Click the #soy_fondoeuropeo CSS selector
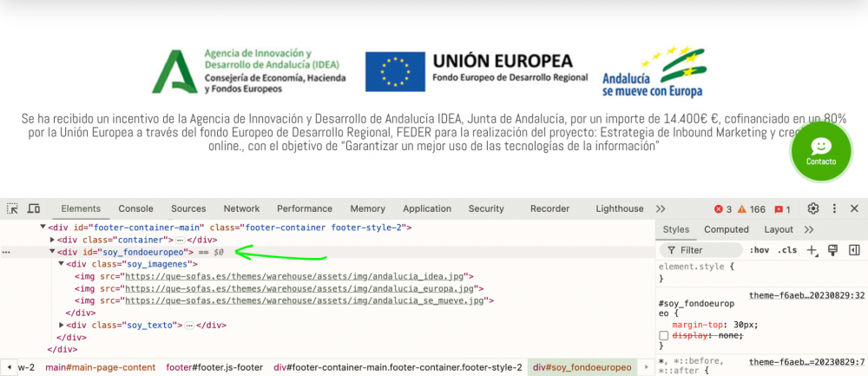This screenshot has width=868, height=376. (x=696, y=309)
